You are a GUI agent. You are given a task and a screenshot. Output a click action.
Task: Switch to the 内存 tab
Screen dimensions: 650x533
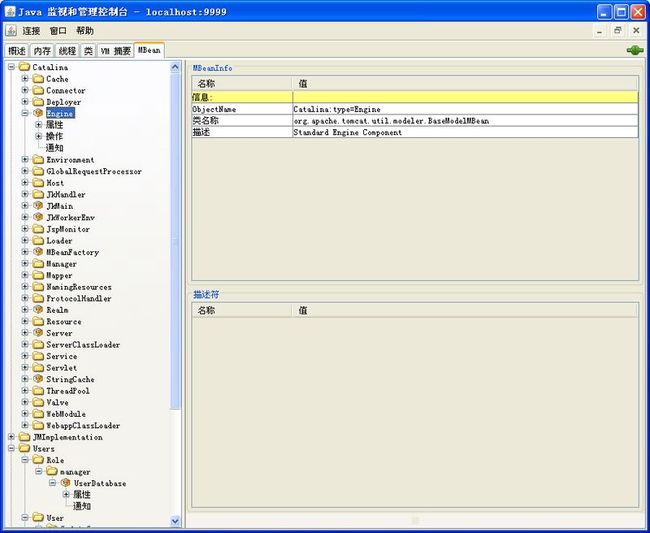coord(42,51)
